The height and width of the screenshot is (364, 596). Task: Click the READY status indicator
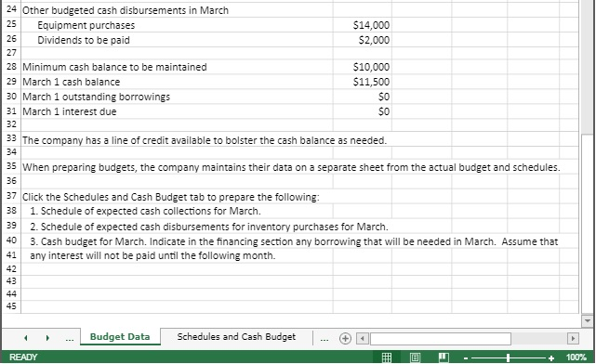pyautogui.click(x=23, y=357)
